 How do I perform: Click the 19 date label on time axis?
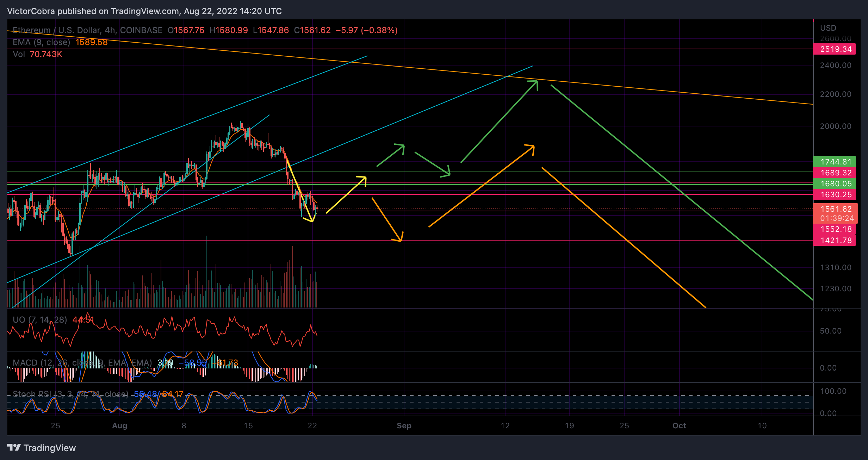click(570, 425)
